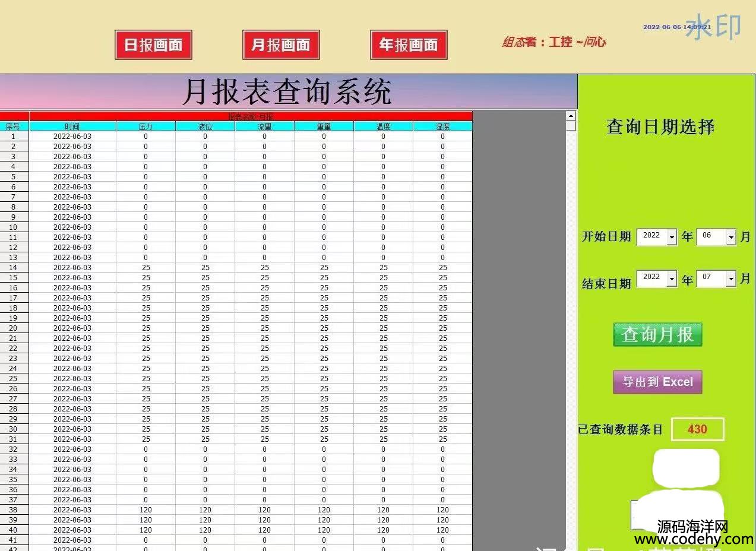Click the 开始日期 label

[x=606, y=236]
